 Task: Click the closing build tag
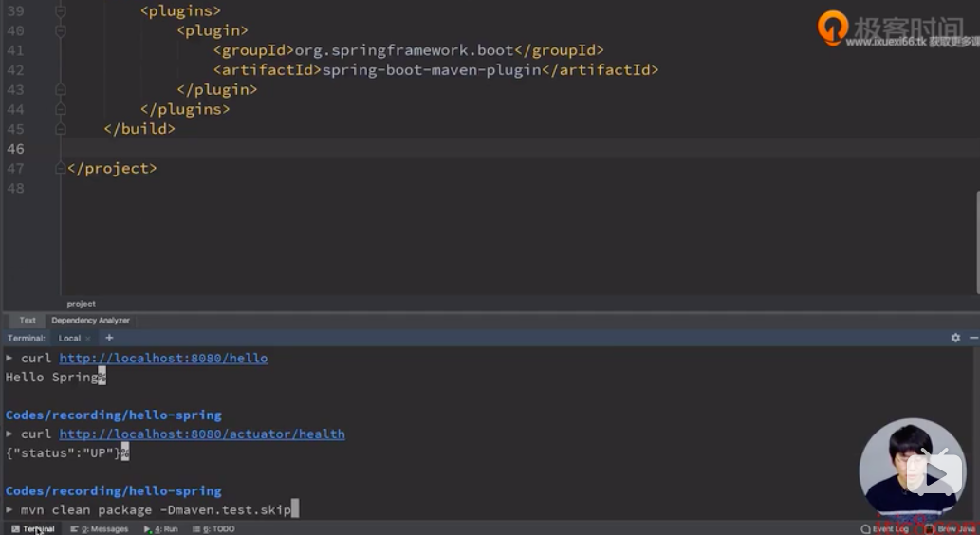coord(139,129)
